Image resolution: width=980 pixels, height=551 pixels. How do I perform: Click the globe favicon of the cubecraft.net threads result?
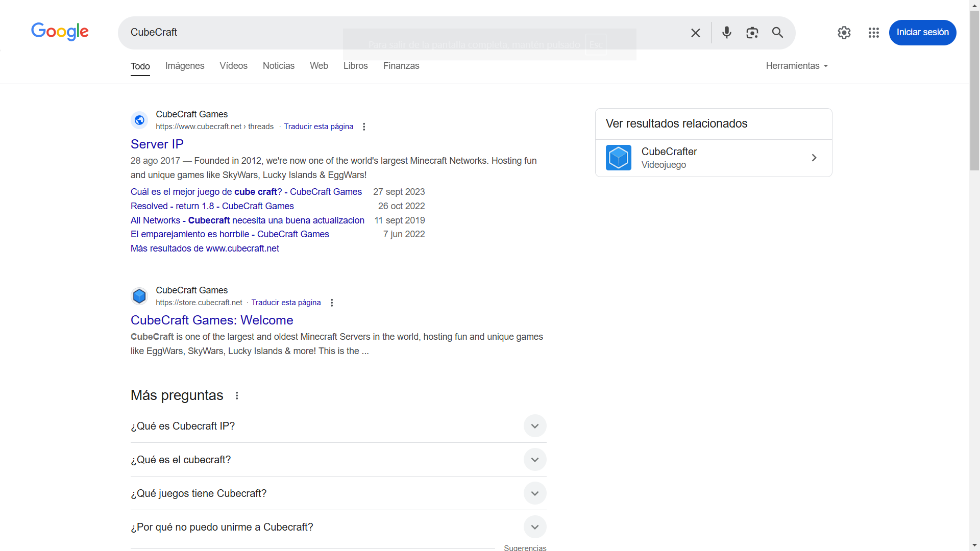pos(139,120)
